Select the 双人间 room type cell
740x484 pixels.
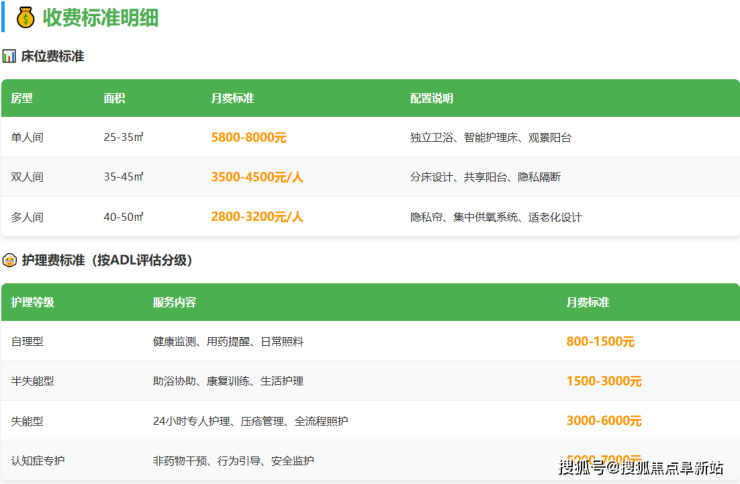27,177
